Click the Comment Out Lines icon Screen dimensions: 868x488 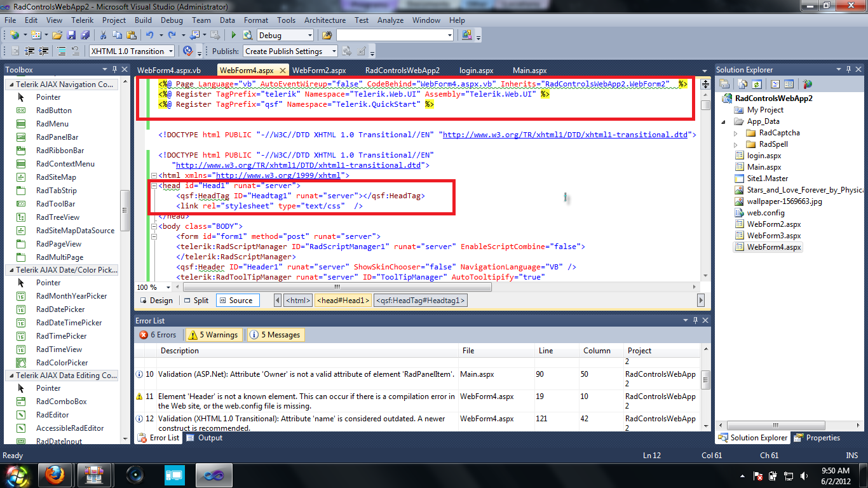[x=62, y=51]
